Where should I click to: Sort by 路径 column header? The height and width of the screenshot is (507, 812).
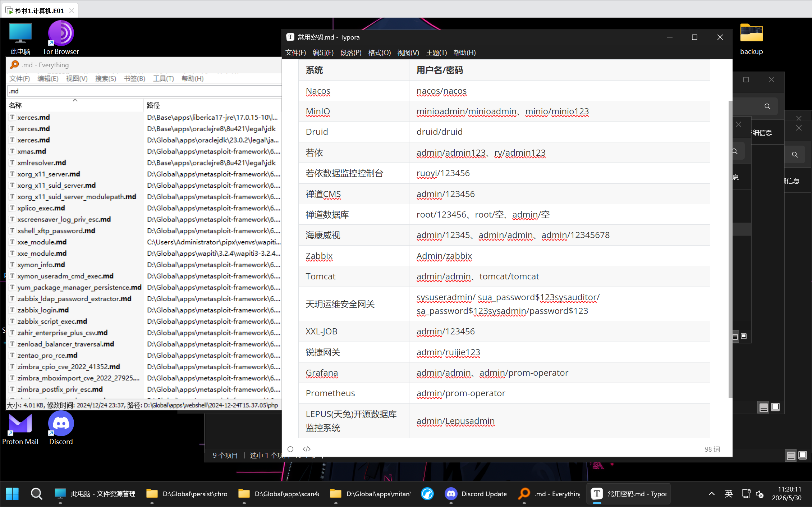pos(213,105)
